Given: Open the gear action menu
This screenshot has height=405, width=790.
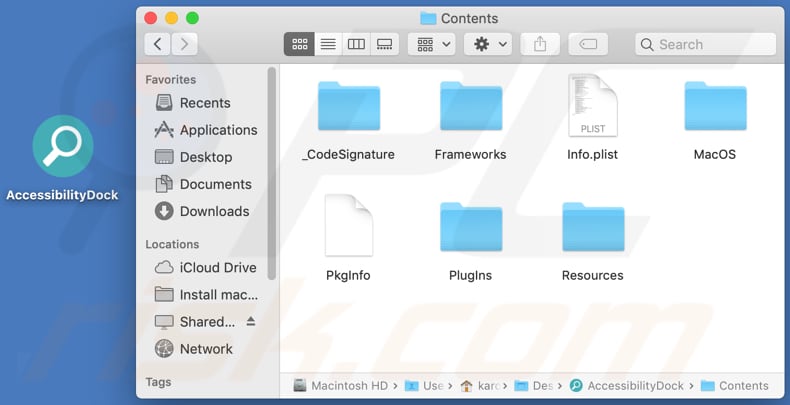Looking at the screenshot, I should 488,44.
